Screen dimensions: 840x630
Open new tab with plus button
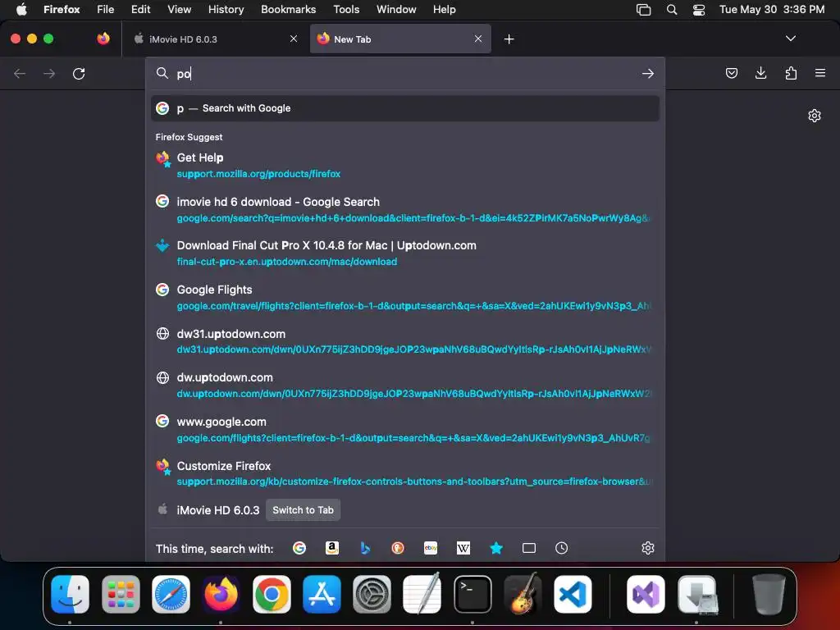click(x=509, y=39)
